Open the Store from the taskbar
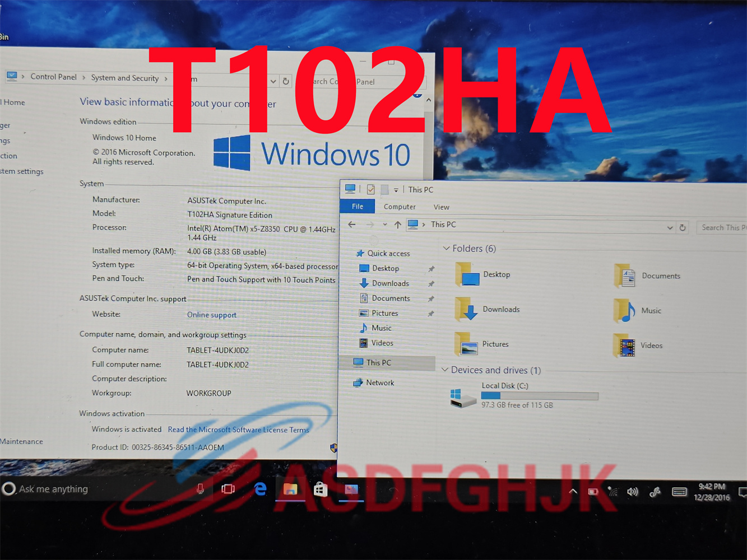Image resolution: width=747 pixels, height=560 pixels. [x=320, y=489]
